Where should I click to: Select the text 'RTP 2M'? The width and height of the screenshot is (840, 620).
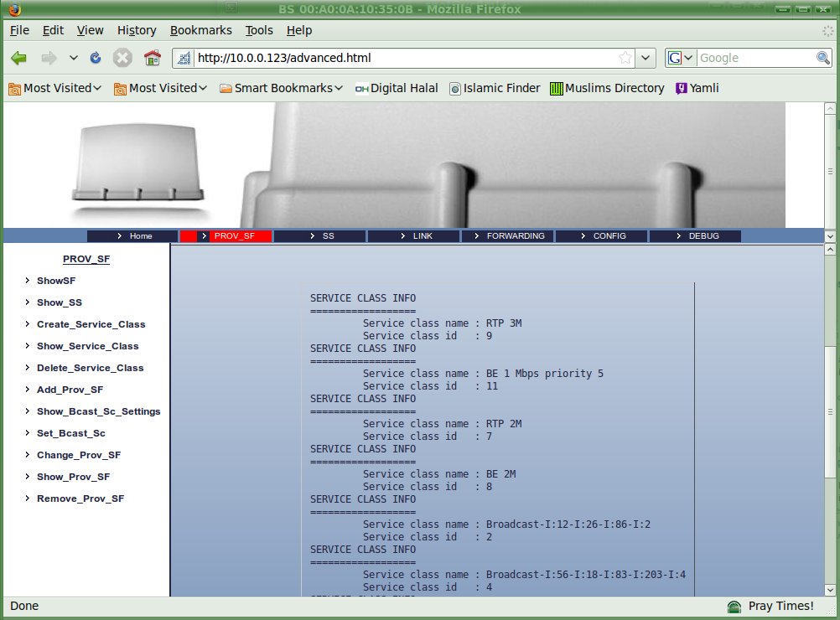pyautogui.click(x=504, y=424)
